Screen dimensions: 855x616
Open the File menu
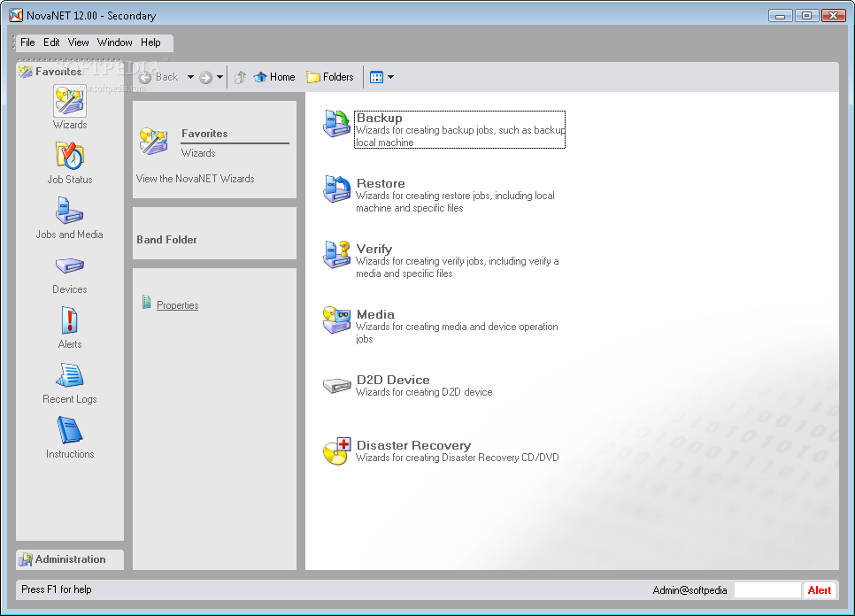pos(27,42)
